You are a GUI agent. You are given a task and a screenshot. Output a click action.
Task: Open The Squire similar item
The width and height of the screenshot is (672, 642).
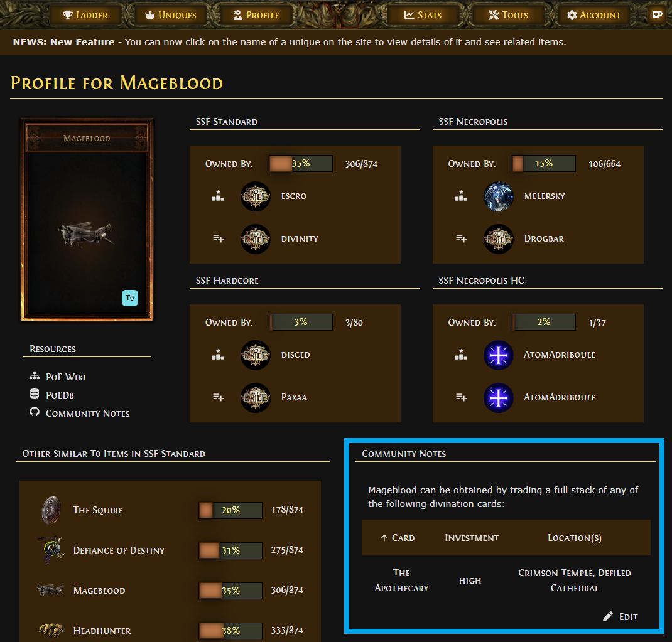pos(98,510)
